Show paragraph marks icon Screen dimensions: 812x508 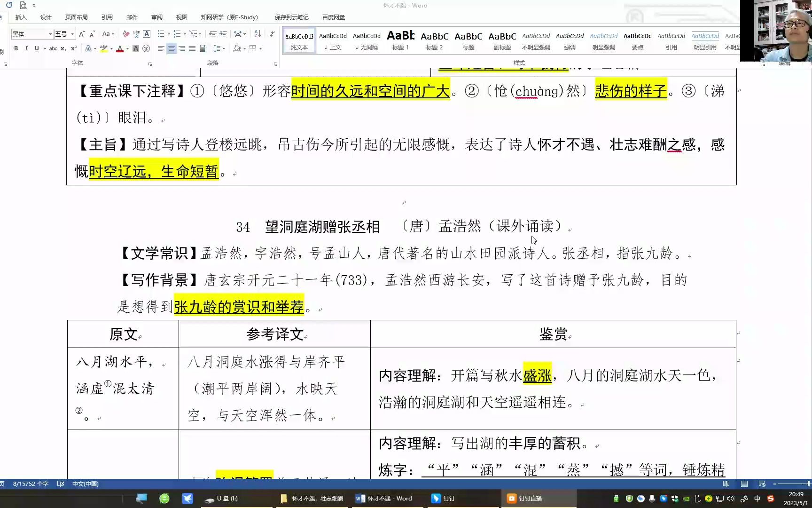272,34
